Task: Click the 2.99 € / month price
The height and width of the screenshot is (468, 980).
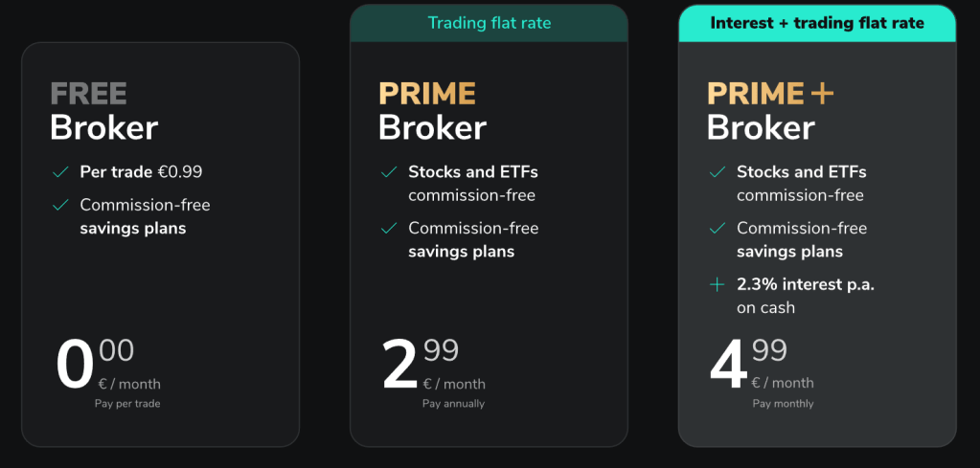Action: [433, 366]
